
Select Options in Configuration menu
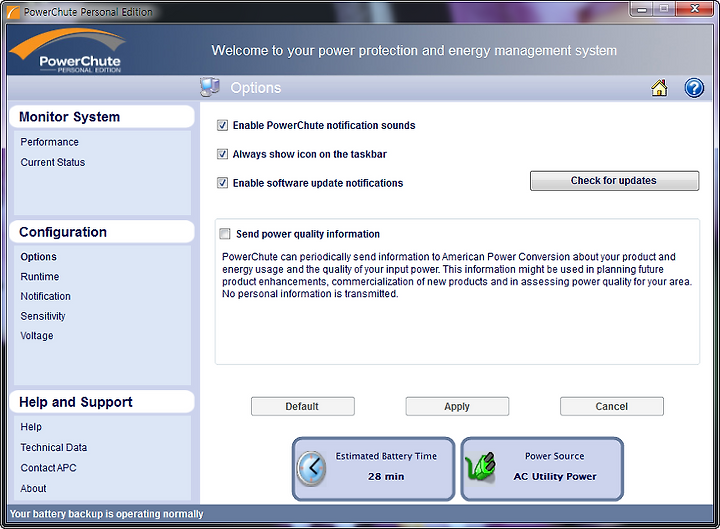pyautogui.click(x=39, y=257)
